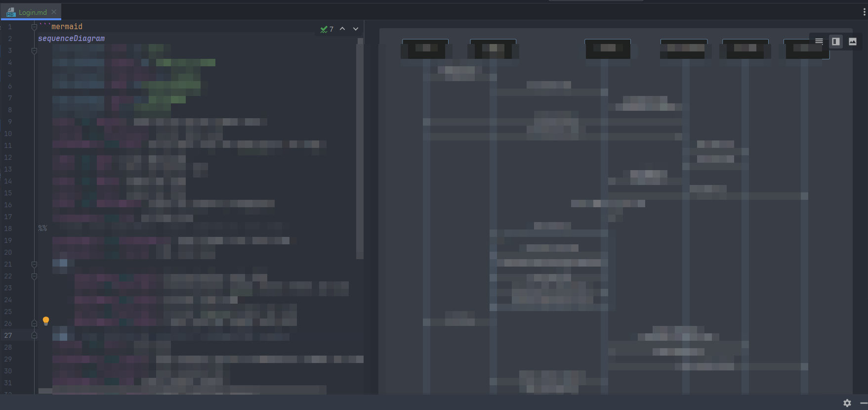Collapse the code block starting at line 27

point(34,335)
